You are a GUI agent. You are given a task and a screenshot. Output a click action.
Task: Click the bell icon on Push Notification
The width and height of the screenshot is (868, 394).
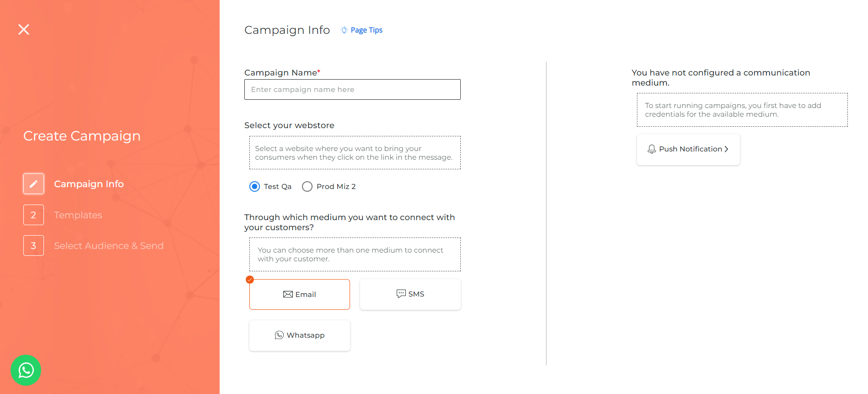tap(652, 149)
